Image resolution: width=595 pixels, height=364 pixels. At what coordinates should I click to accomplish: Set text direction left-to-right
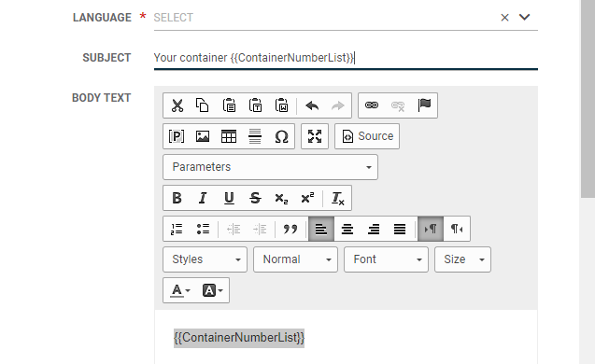pos(431,229)
